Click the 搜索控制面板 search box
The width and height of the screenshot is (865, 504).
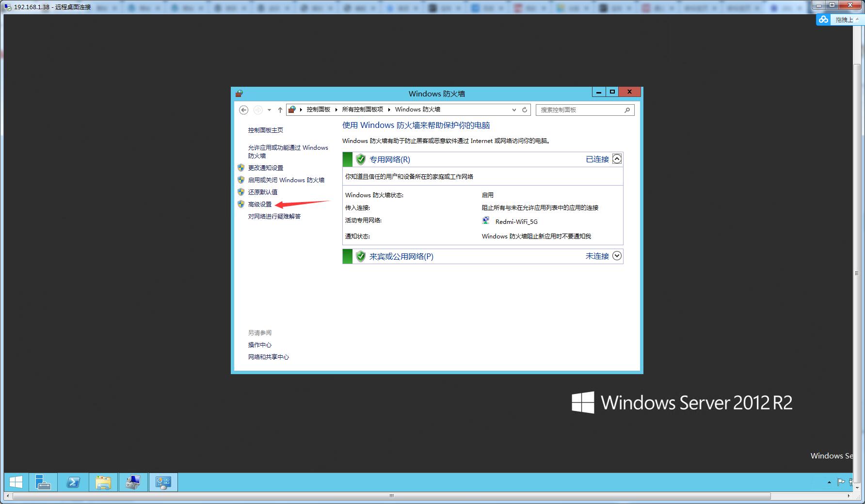click(x=579, y=110)
